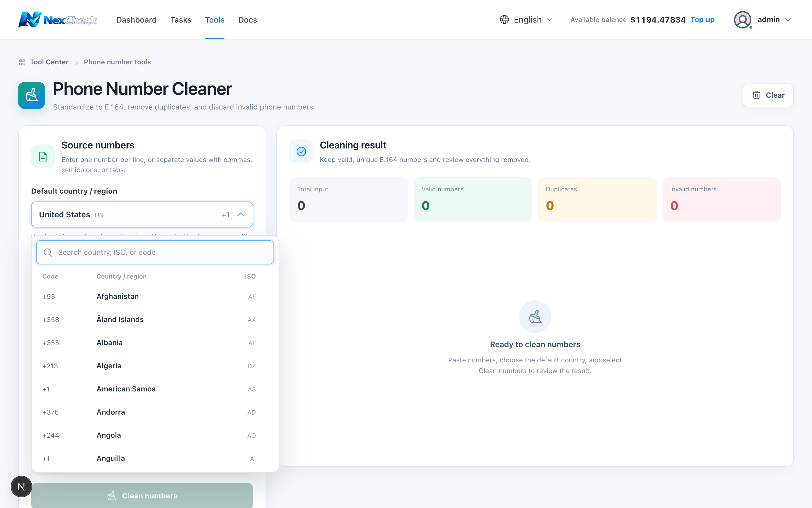This screenshot has height=508, width=812.
Task: Click the Source numbers document icon
Action: (x=43, y=156)
